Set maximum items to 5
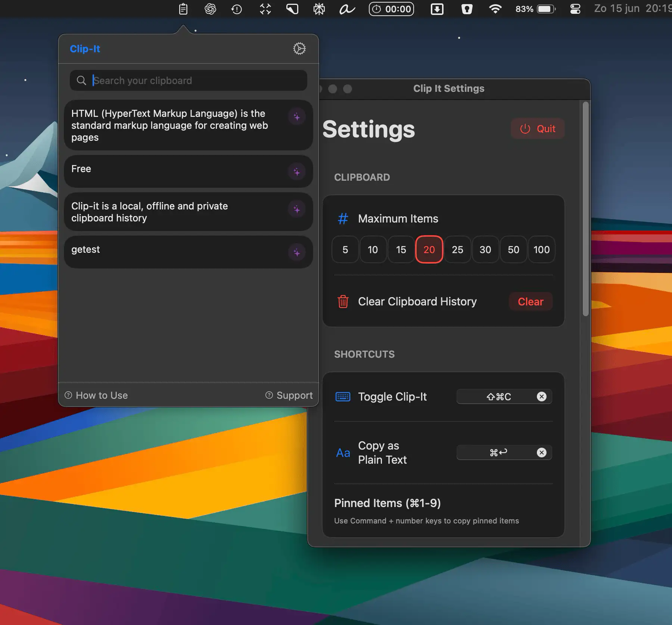This screenshot has height=625, width=672. click(345, 249)
